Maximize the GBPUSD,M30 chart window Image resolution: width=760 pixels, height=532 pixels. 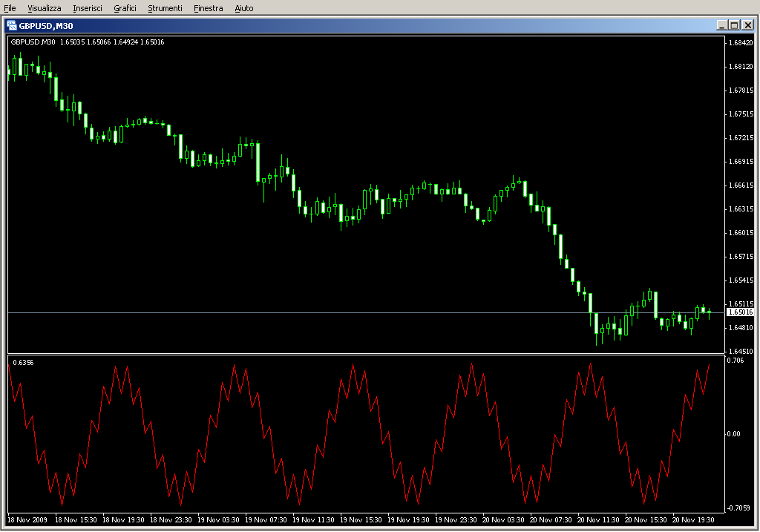tap(734, 25)
